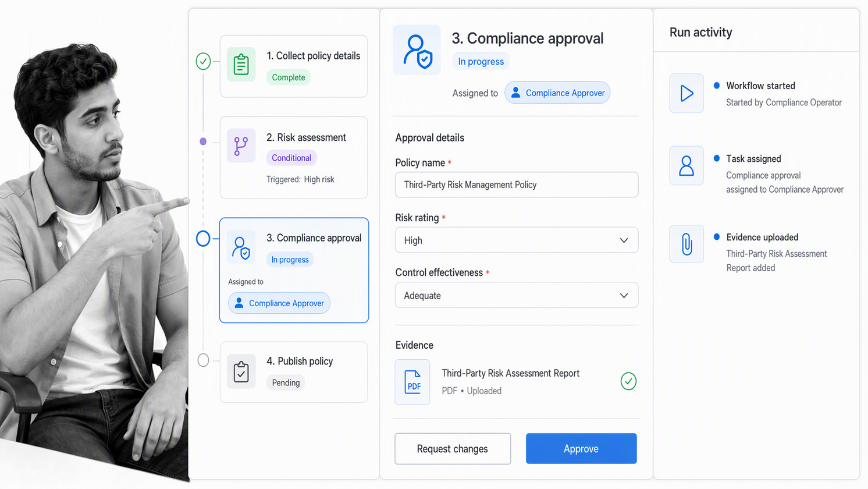Viewport: 868px width, 489px height.
Task: Select step 2 Risk assessment title
Action: point(306,137)
